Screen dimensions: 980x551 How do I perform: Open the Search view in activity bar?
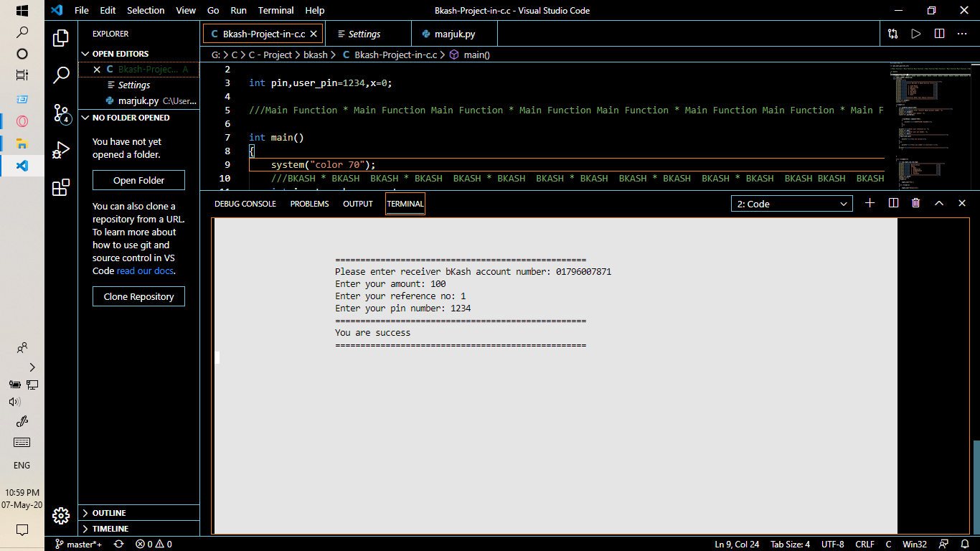coord(61,75)
